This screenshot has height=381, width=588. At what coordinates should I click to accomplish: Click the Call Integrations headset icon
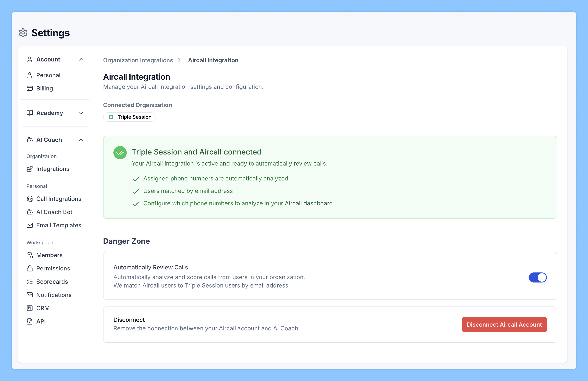pyautogui.click(x=30, y=199)
